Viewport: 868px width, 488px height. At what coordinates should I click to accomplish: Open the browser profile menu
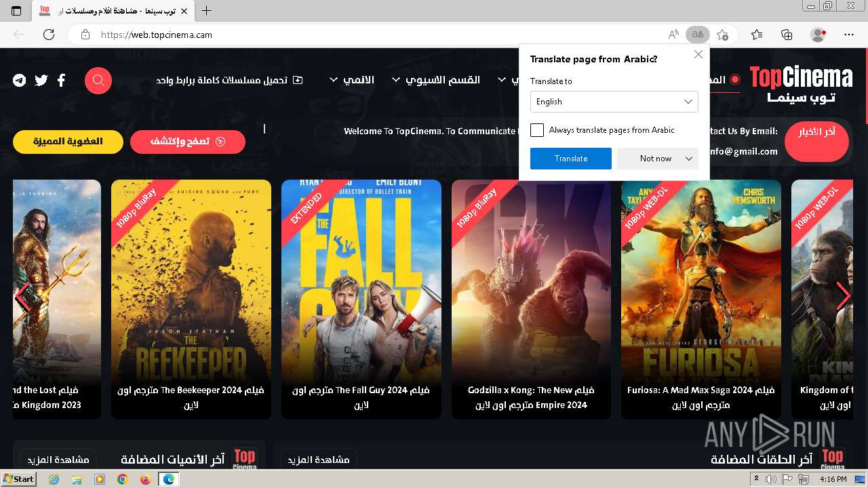[x=818, y=35]
